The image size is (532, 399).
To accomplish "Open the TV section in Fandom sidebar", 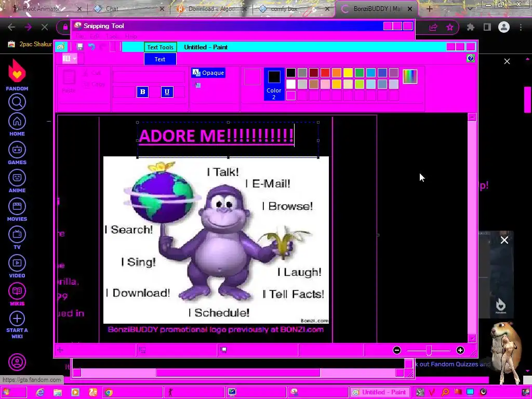I will tap(17, 238).
